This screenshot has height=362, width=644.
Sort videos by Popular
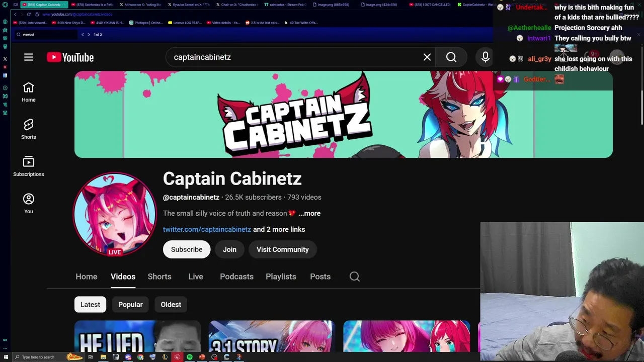(130, 304)
